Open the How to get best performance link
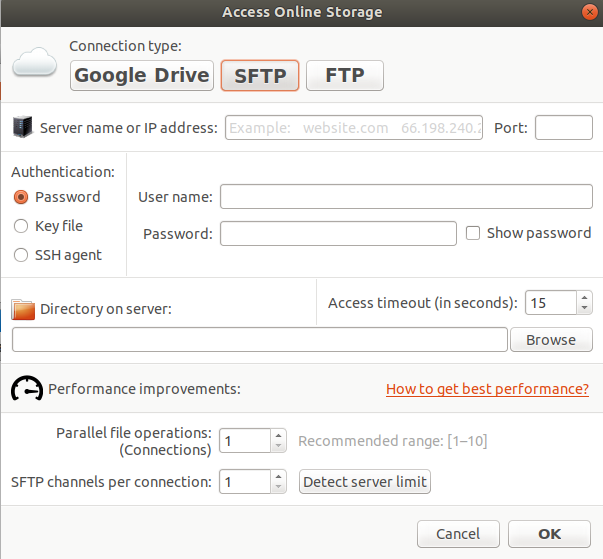The height and width of the screenshot is (559, 603). point(487,389)
